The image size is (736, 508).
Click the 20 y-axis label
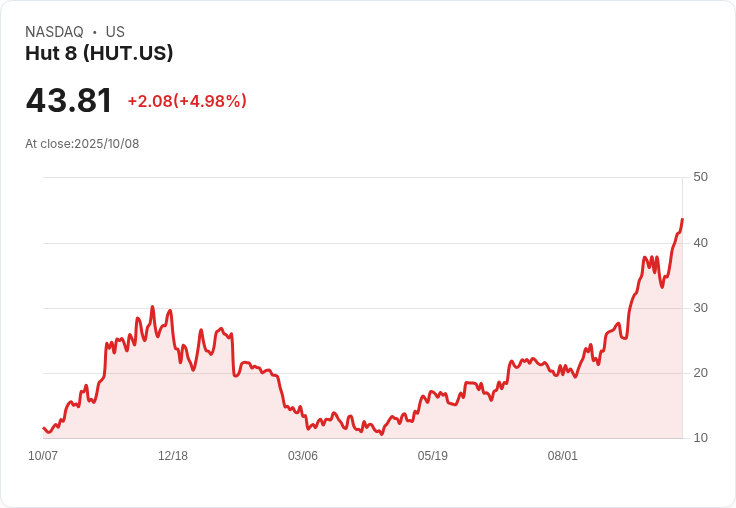(x=700, y=372)
